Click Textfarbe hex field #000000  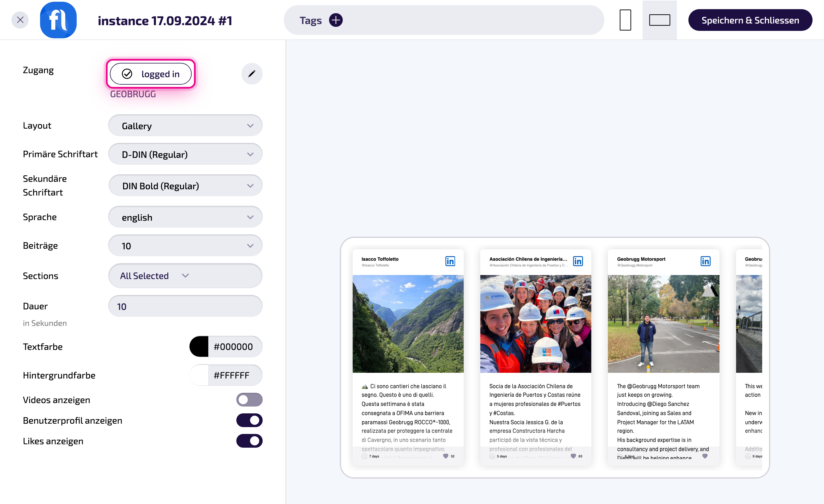coord(235,346)
